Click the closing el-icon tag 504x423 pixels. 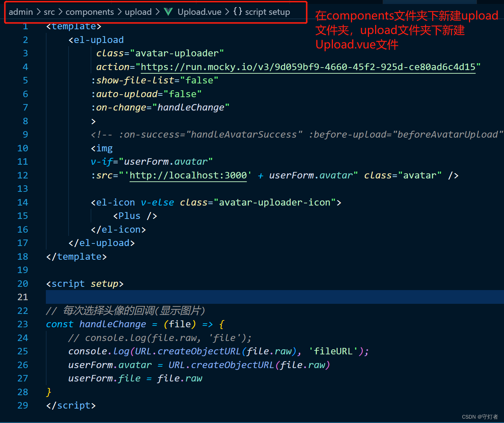click(118, 229)
